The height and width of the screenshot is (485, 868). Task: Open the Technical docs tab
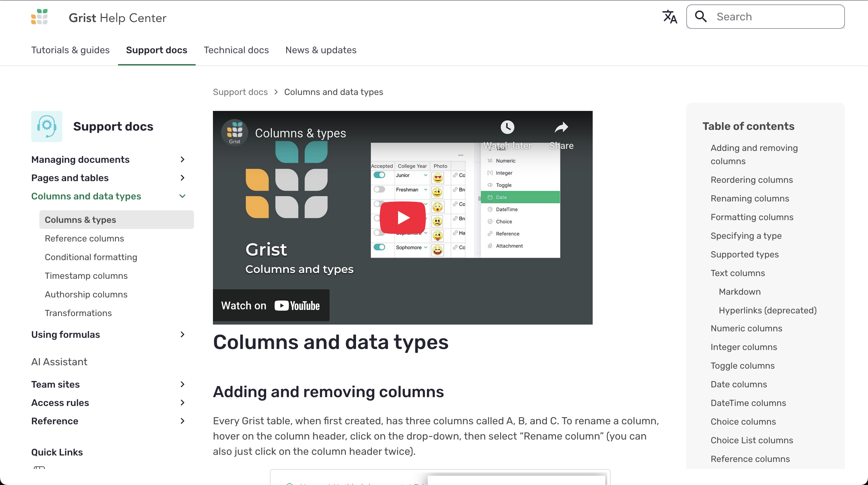tap(236, 50)
